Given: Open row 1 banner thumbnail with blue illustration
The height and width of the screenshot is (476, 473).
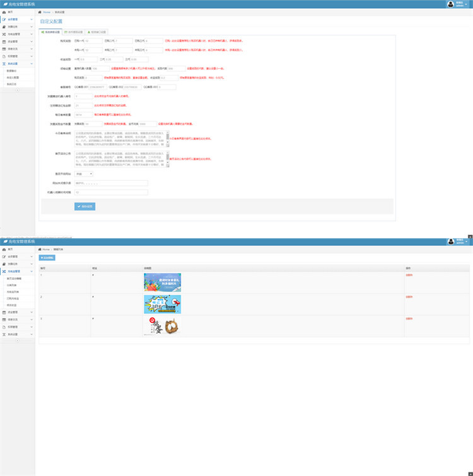Looking at the screenshot, I should tap(163, 282).
